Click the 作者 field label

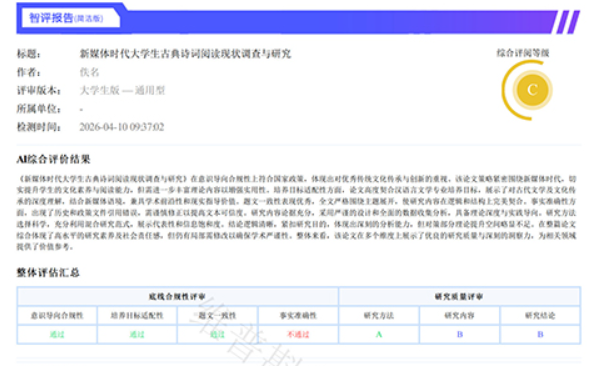(29, 72)
